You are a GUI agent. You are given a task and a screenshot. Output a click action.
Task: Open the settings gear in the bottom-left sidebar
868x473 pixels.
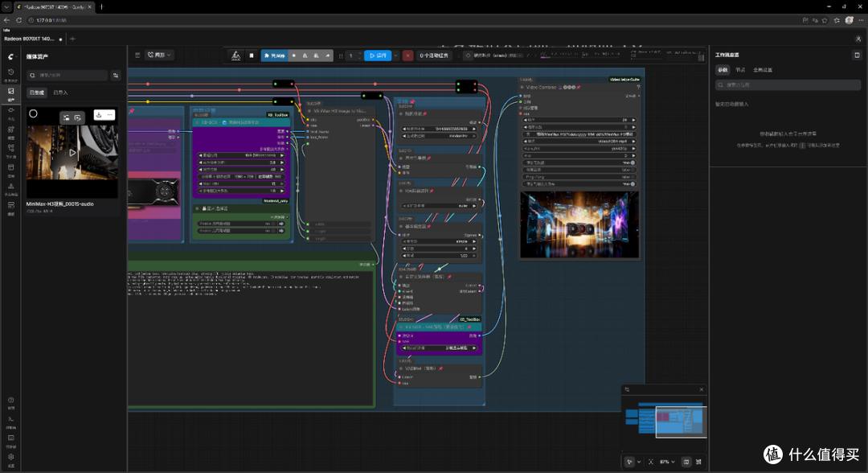tap(10, 458)
